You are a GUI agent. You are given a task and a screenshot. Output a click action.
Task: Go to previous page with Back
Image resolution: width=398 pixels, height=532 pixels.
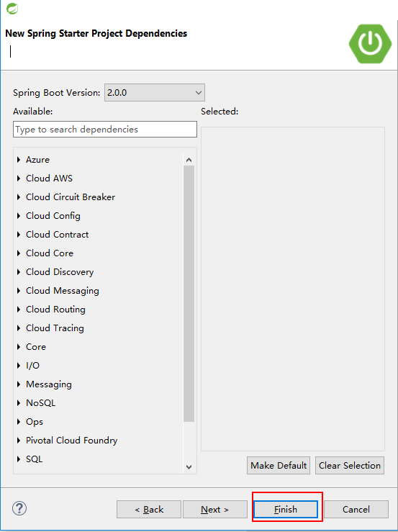pos(148,509)
